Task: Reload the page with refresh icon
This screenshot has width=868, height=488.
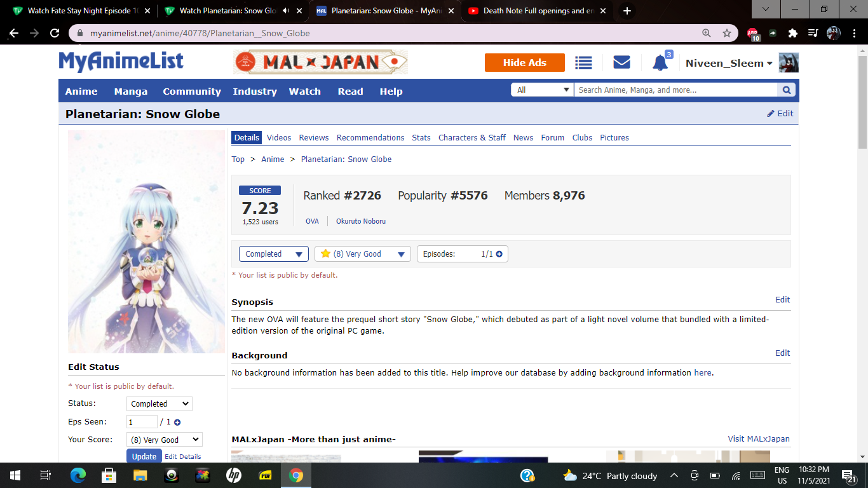Action: coord(55,33)
